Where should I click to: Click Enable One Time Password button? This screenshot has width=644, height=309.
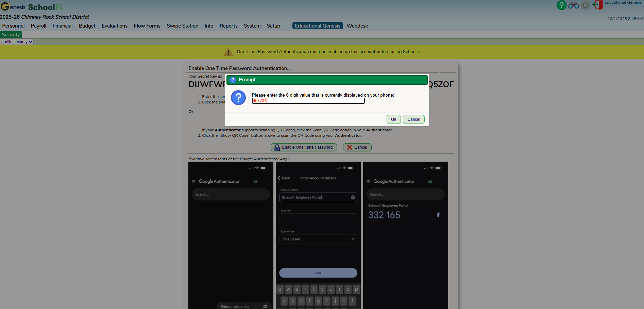click(304, 147)
